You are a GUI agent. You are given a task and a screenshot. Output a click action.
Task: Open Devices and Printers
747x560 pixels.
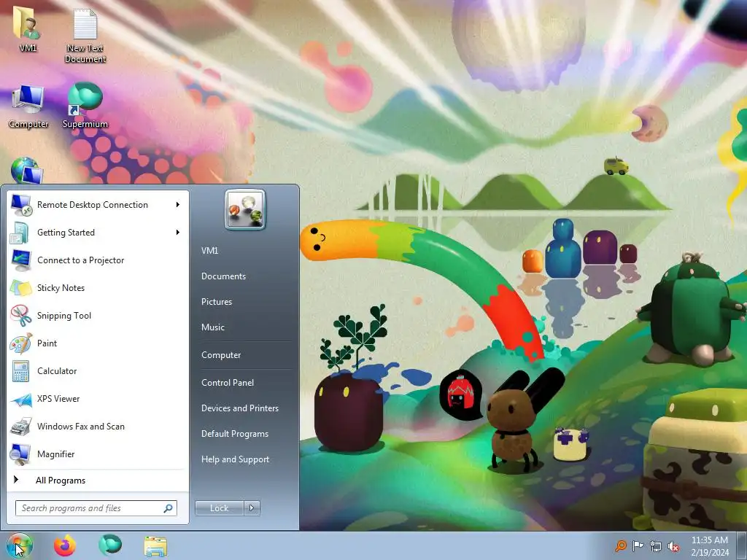click(239, 408)
